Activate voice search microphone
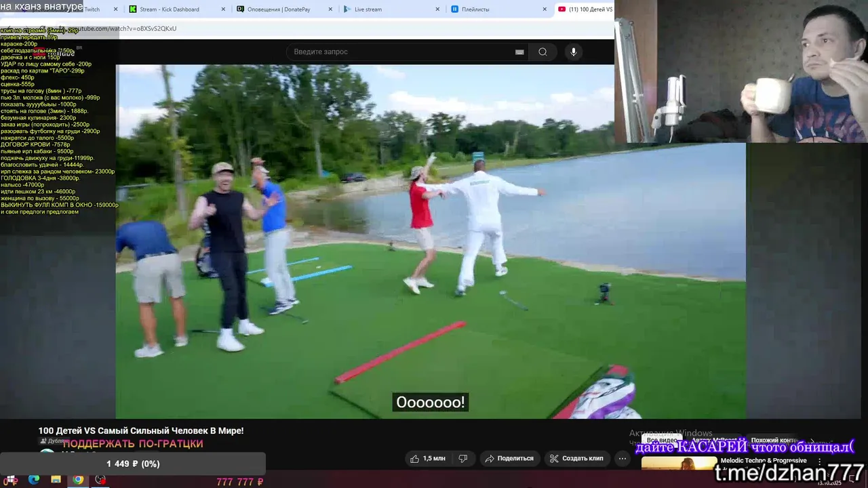Image resolution: width=868 pixels, height=488 pixels. pyautogui.click(x=574, y=52)
